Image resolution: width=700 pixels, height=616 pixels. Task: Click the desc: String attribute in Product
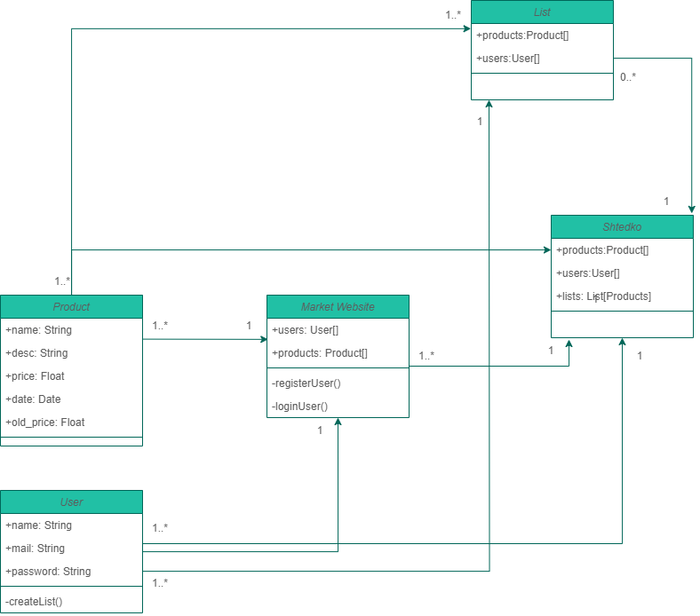point(36,353)
